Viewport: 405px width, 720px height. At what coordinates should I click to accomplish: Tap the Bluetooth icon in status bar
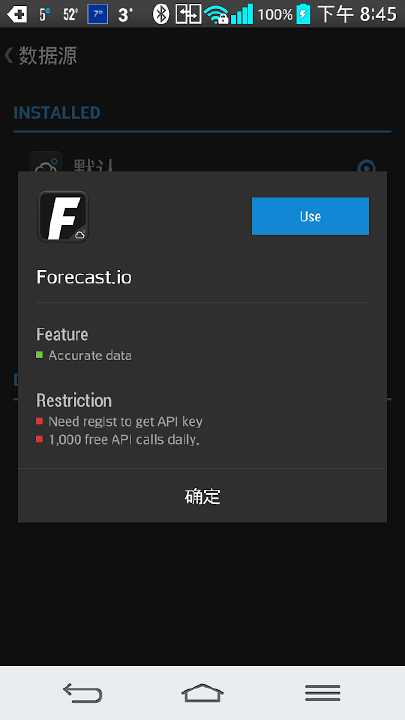(x=161, y=14)
